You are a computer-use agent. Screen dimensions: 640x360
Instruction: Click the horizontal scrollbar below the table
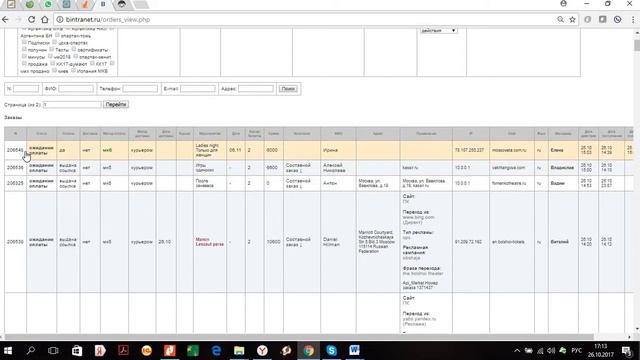[x=299, y=337]
